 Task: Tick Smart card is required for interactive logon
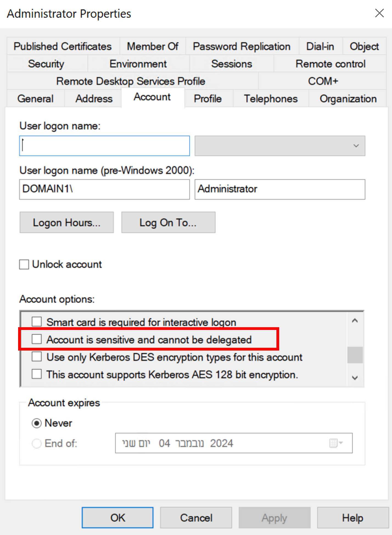pyautogui.click(x=37, y=322)
